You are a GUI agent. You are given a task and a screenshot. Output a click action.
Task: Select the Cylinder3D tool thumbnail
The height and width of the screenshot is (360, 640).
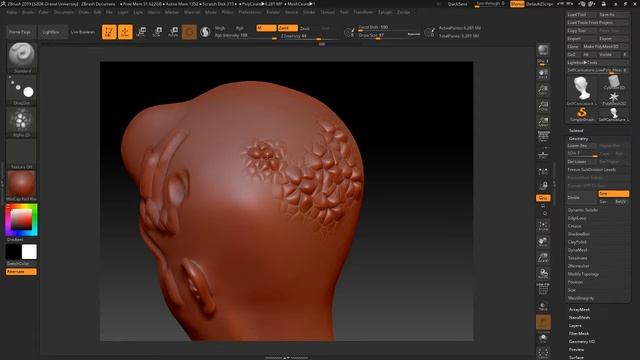[613, 83]
